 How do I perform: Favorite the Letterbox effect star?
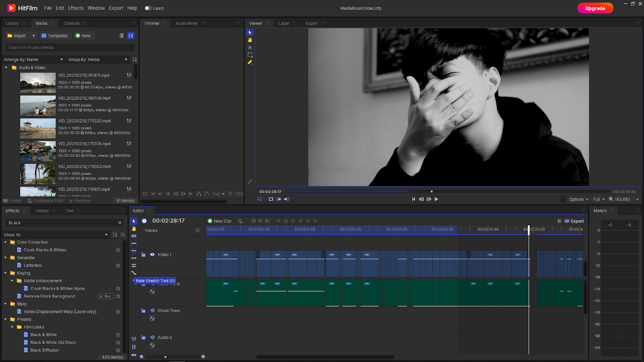118,265
